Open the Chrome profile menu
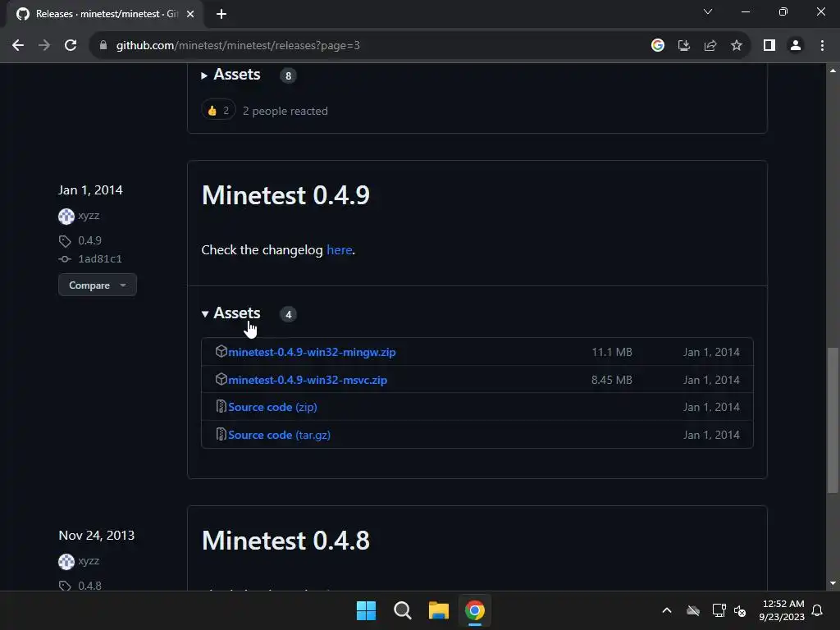This screenshot has width=840, height=630. (796, 46)
